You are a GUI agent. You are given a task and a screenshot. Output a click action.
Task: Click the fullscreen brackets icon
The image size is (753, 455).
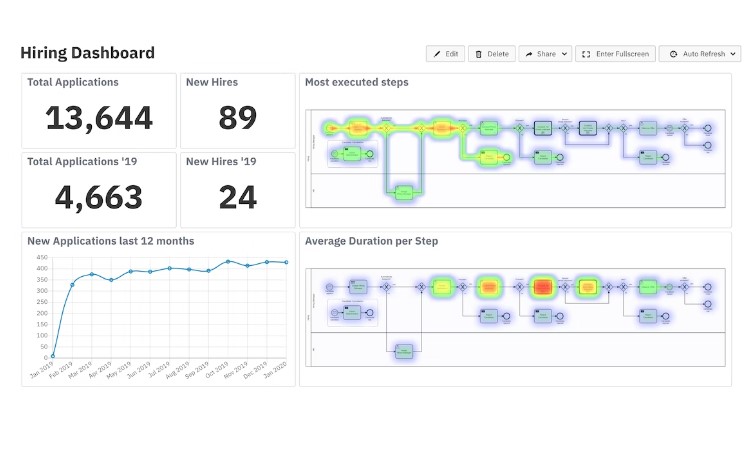pyautogui.click(x=586, y=54)
